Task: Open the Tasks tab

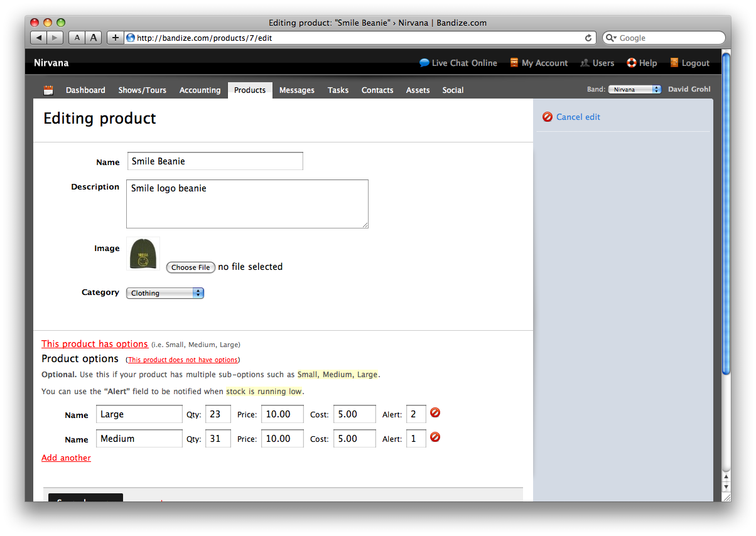Action: click(x=338, y=90)
